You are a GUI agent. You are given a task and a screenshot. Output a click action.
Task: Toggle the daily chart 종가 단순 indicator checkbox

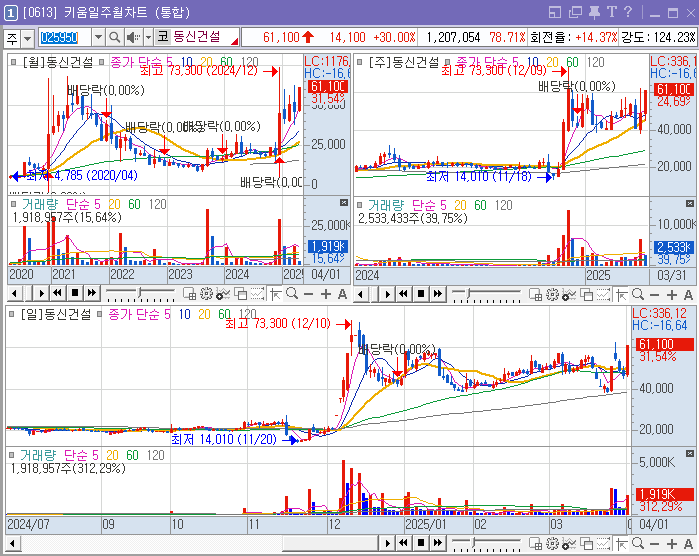99,314
